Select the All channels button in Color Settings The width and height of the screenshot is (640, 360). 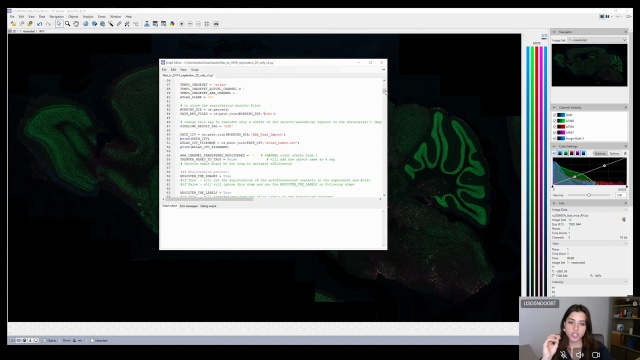[554, 153]
